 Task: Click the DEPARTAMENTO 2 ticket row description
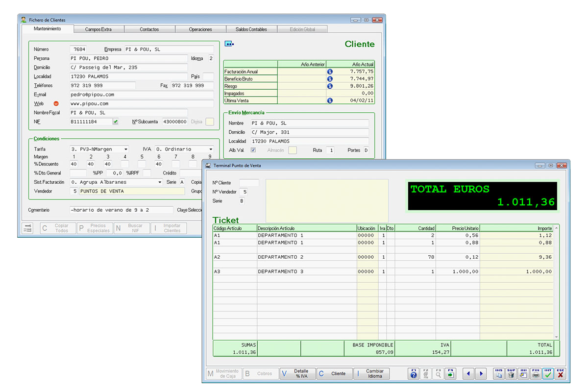tap(307, 257)
